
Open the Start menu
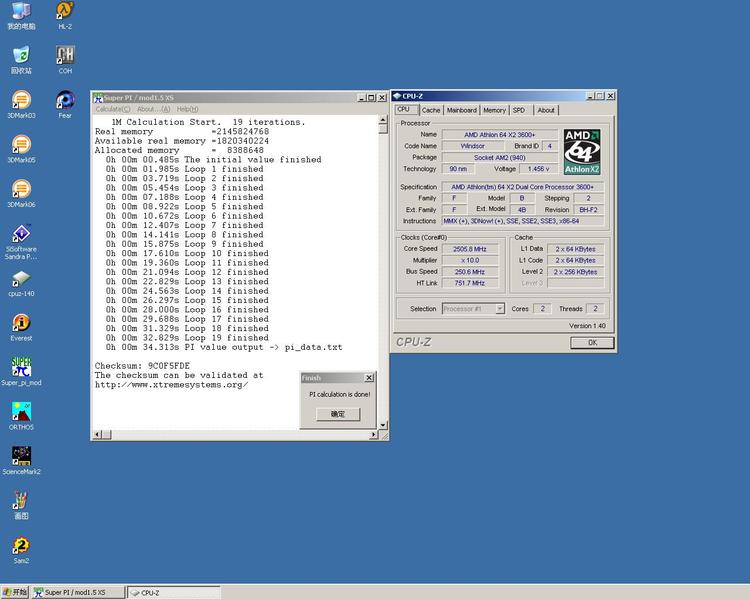pos(15,592)
